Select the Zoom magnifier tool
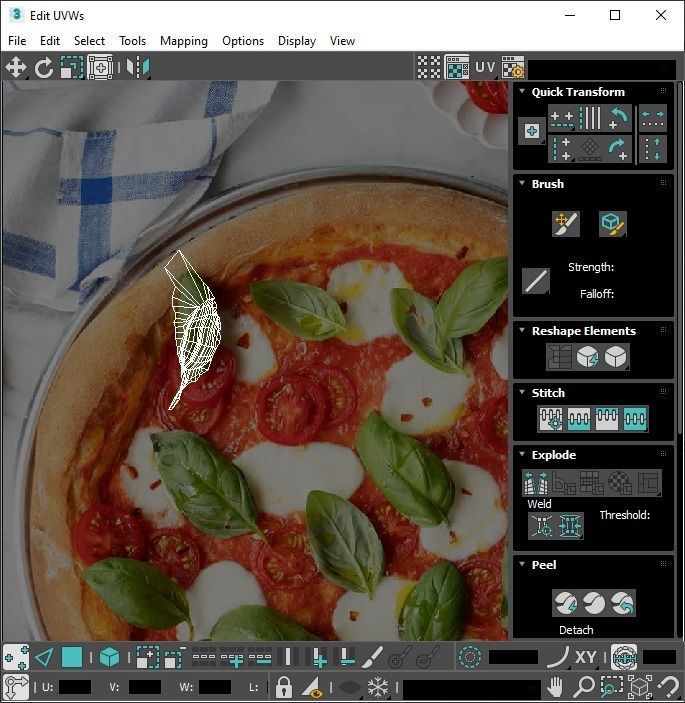685x703 pixels. click(x=584, y=686)
